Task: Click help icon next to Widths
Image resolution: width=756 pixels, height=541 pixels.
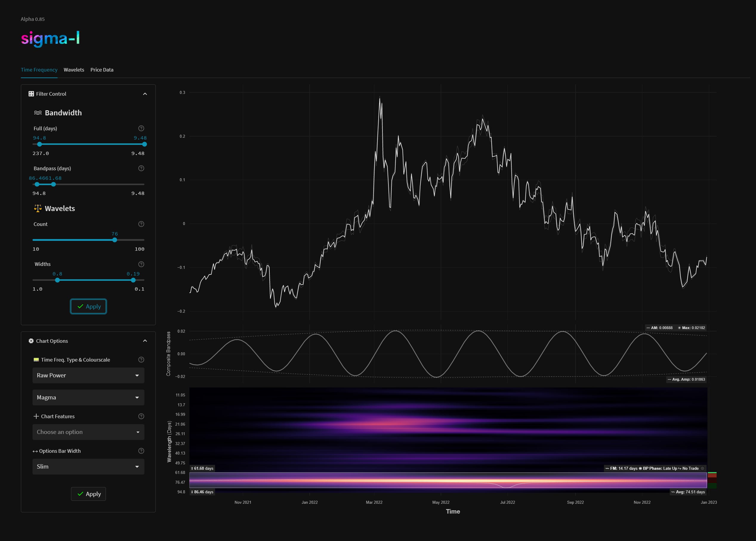Action: click(141, 264)
